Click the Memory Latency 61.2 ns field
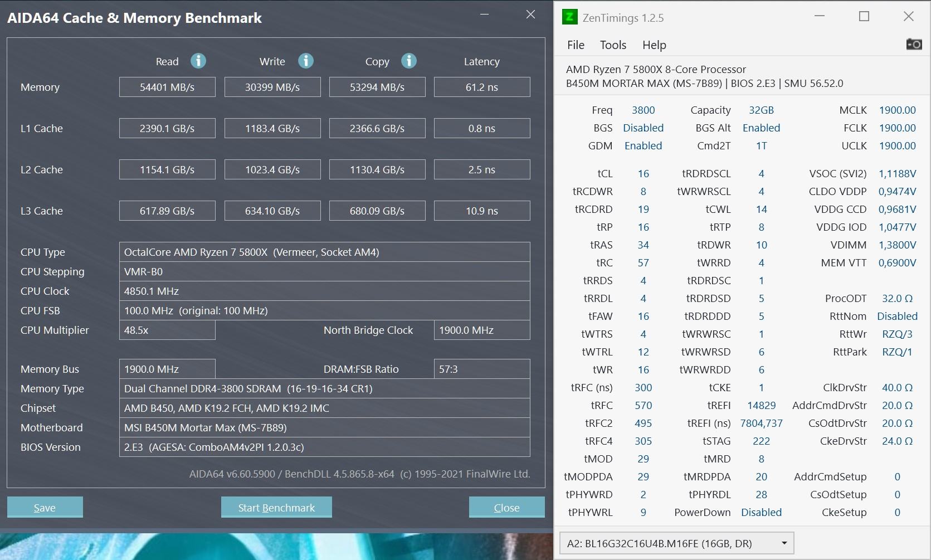Screen dimensions: 931x560 point(482,87)
